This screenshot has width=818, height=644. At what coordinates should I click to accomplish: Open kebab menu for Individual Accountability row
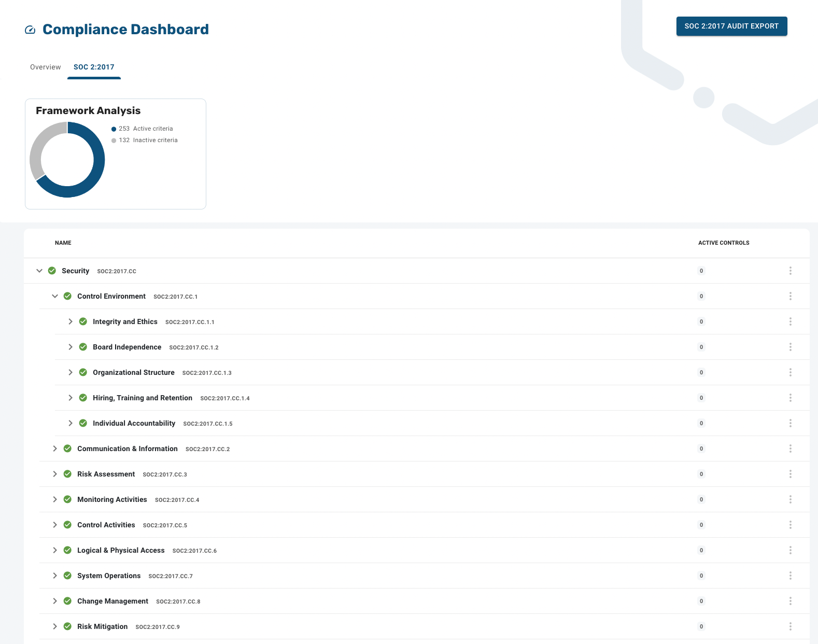pos(790,423)
